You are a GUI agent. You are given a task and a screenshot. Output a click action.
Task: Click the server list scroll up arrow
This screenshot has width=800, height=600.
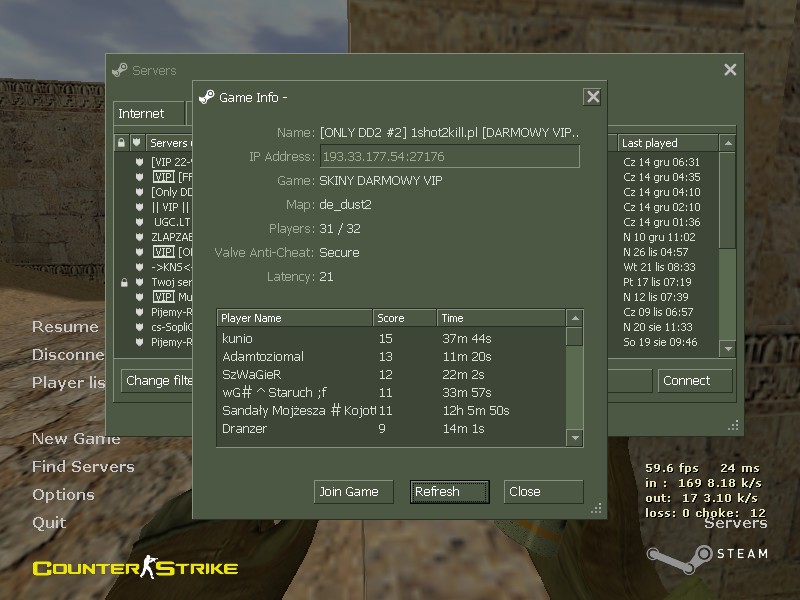click(x=728, y=143)
